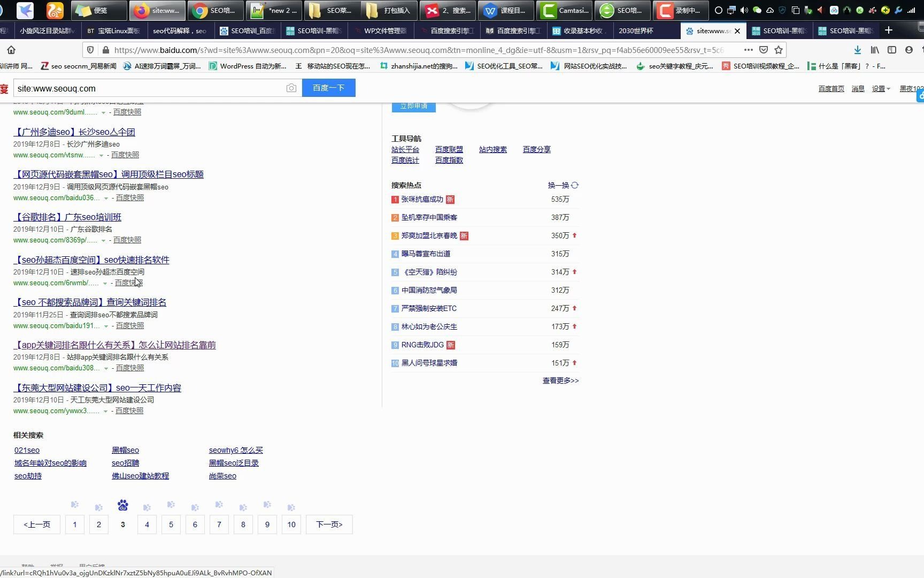Expand dropdown arrow beside www.seouq.com/9duml result
This screenshot has height=578, width=924.
coord(103,112)
